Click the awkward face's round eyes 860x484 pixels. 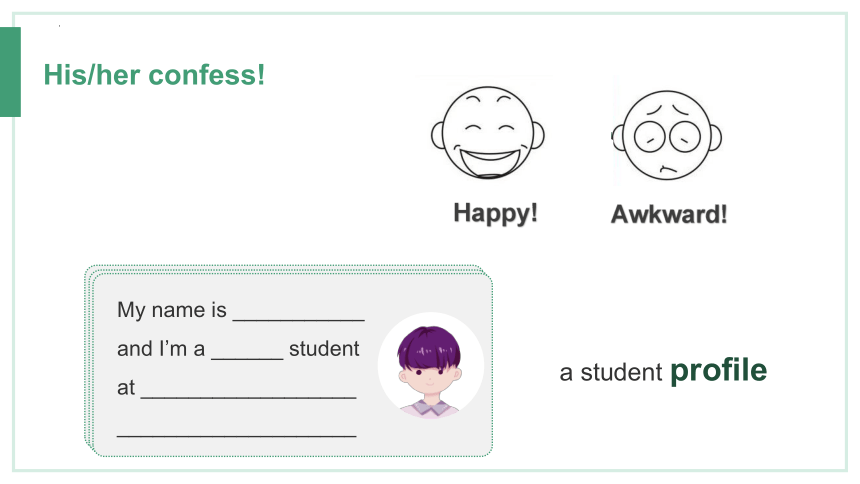667,136
